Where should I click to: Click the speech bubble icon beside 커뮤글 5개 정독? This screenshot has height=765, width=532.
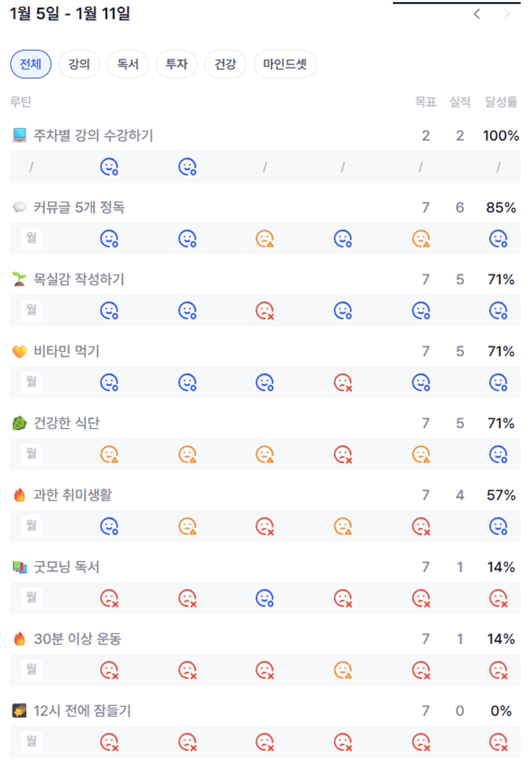coord(19,207)
